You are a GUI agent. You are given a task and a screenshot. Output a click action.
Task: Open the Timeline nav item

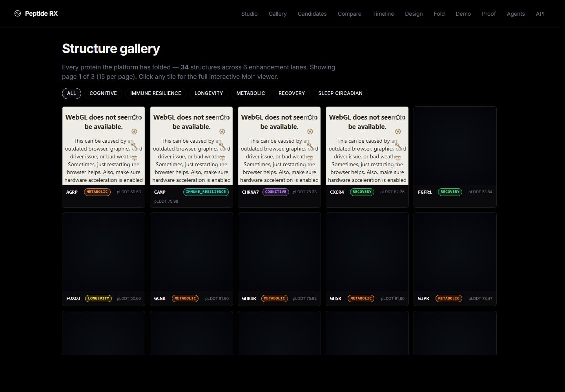(383, 14)
